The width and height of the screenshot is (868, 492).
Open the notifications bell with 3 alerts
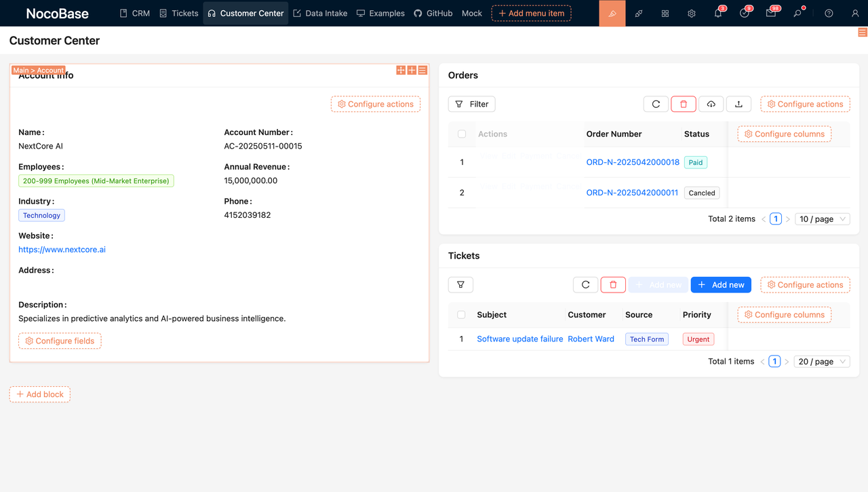717,13
